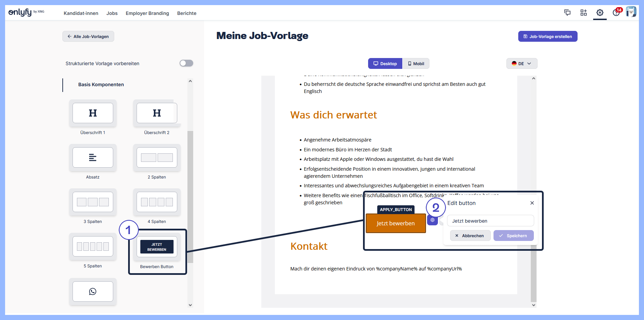The width and height of the screenshot is (644, 320).
Task: Click 'Speichern' in the Edit button popover
Action: pyautogui.click(x=513, y=235)
